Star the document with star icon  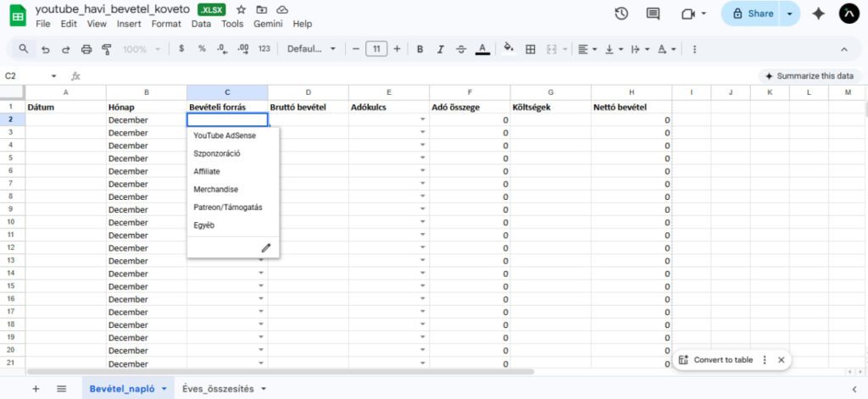[x=242, y=9]
